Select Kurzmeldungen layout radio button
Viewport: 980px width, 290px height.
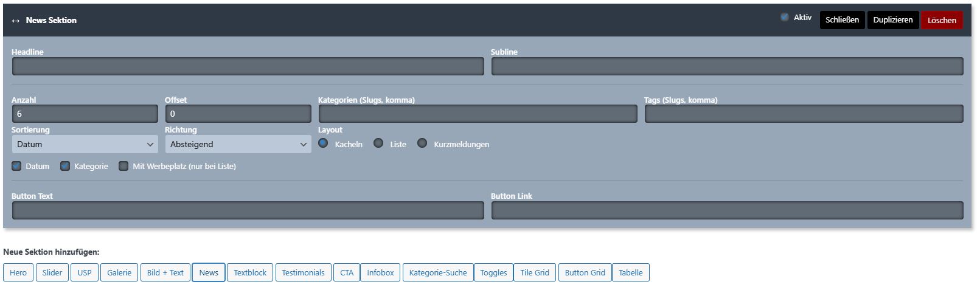(x=422, y=143)
